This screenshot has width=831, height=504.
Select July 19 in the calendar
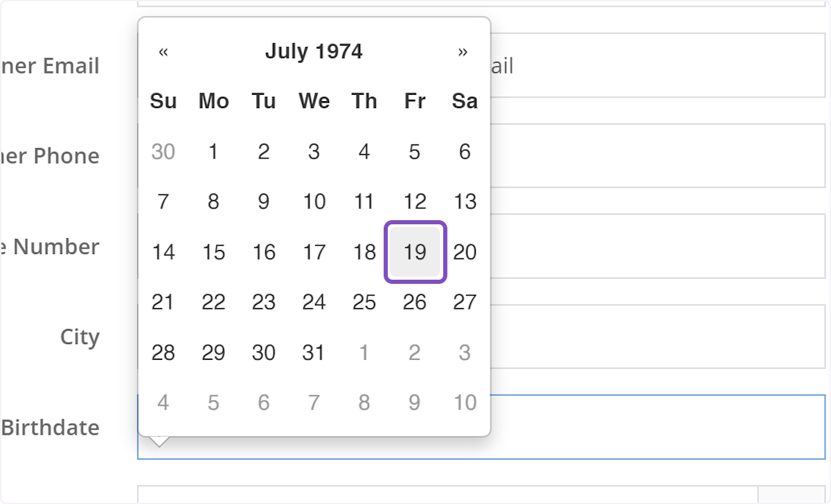coord(415,252)
